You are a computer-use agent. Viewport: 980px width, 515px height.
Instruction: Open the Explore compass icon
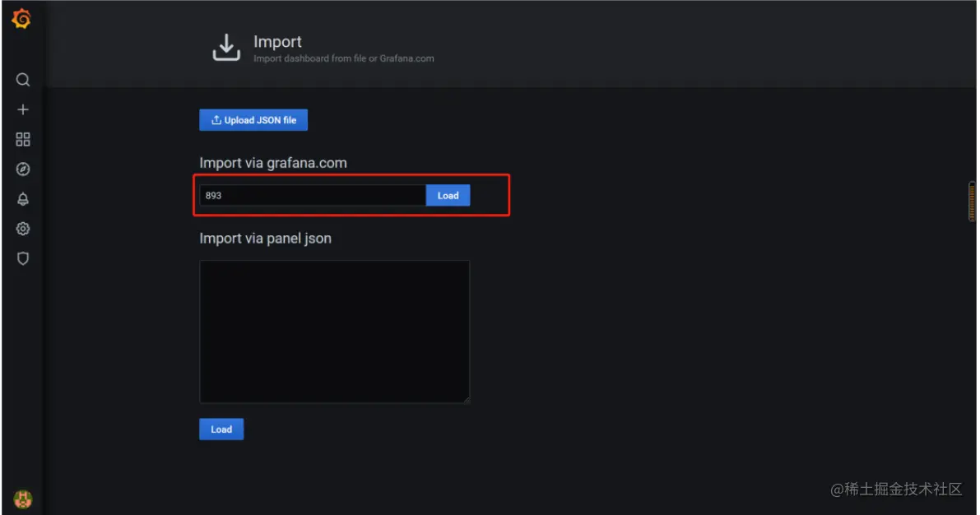(22, 169)
